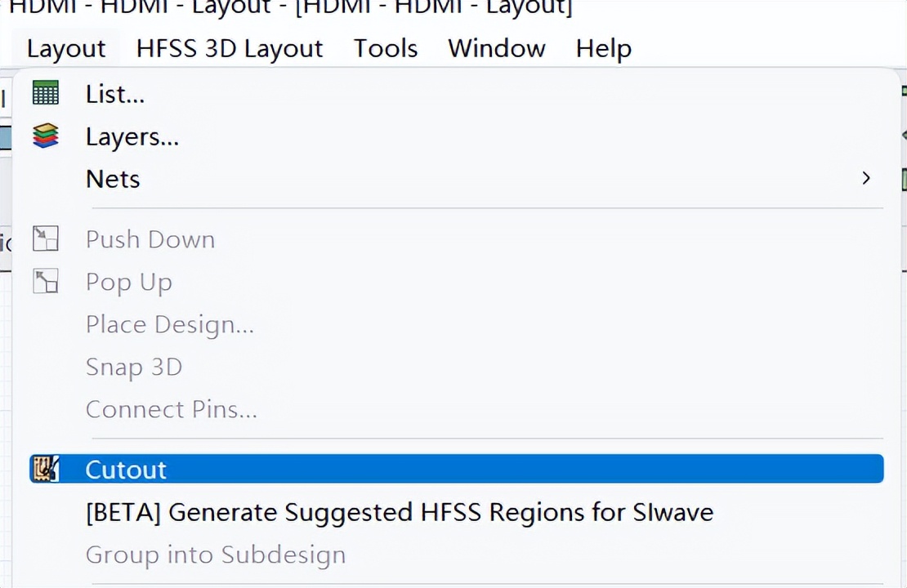Viewport: 907px width, 588px height.
Task: Click the List table icon
Action: click(46, 94)
